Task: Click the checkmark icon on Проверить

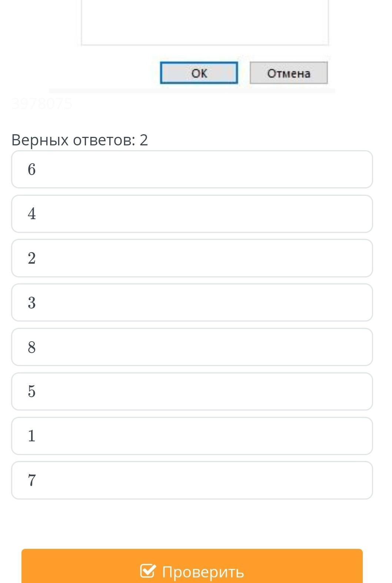Action: point(147,571)
